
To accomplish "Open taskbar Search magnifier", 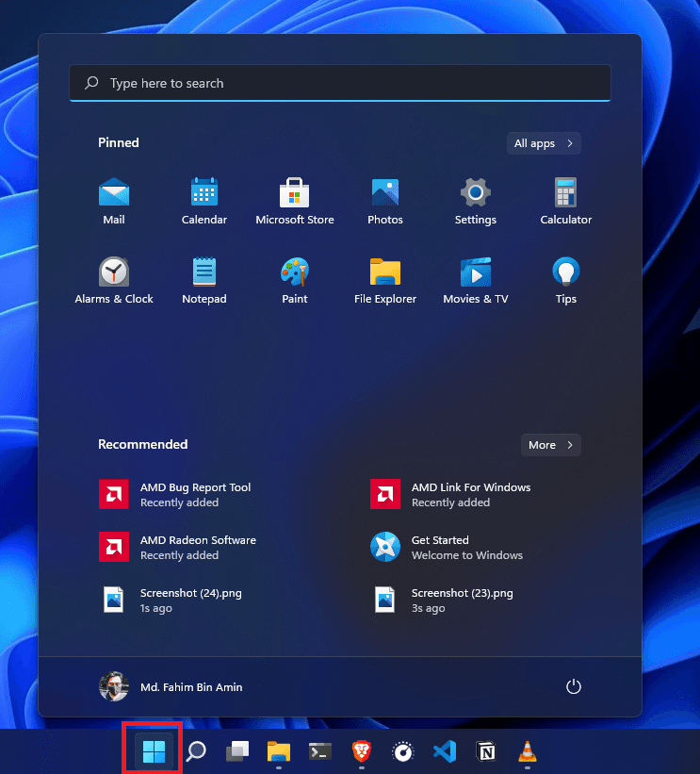I will pos(196,751).
